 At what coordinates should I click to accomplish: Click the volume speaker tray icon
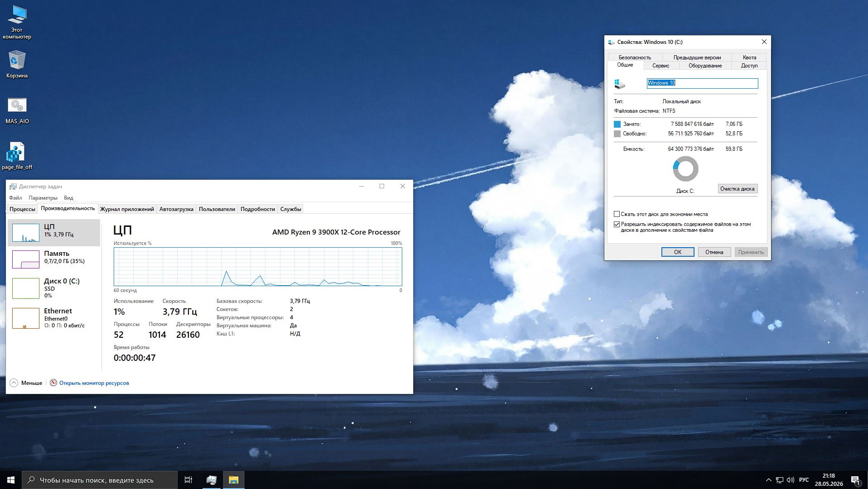(x=791, y=480)
